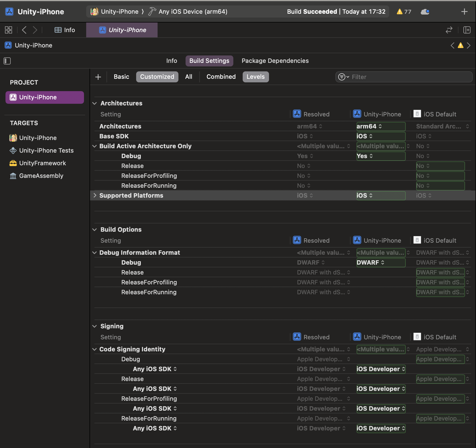Toggle the Levels view mode
Viewport: 476px width, 448px height.
pyautogui.click(x=255, y=77)
